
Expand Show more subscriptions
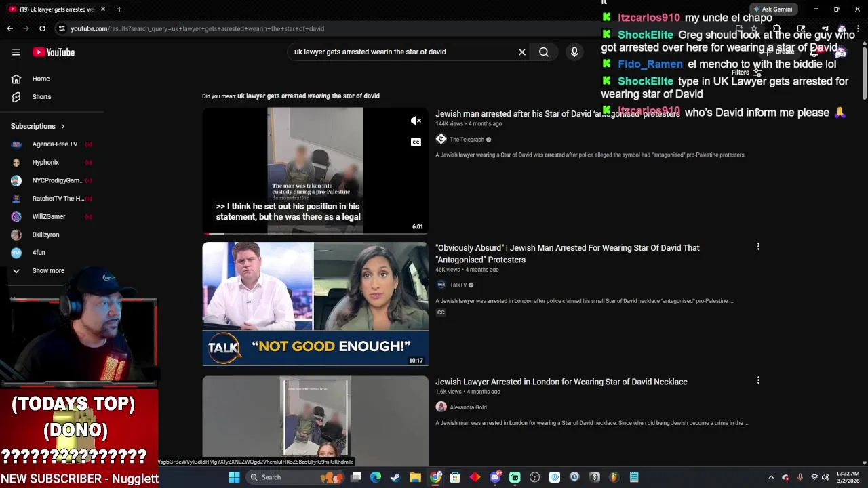coord(48,271)
